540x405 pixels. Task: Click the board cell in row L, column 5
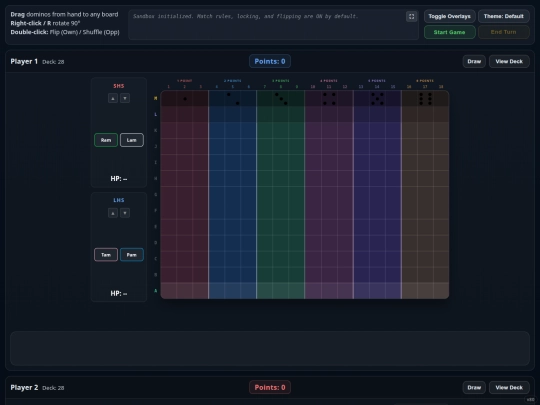(233, 114)
